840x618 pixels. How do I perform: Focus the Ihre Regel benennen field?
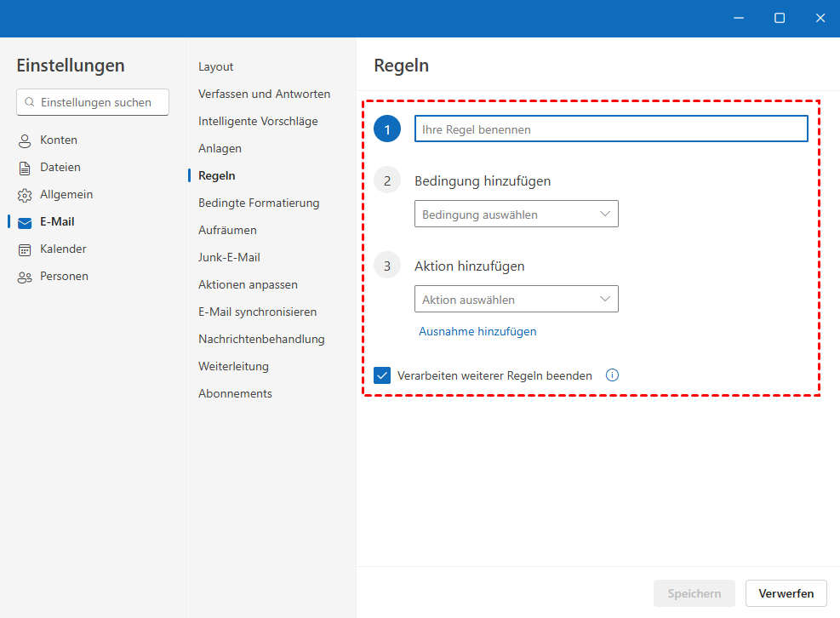(610, 129)
